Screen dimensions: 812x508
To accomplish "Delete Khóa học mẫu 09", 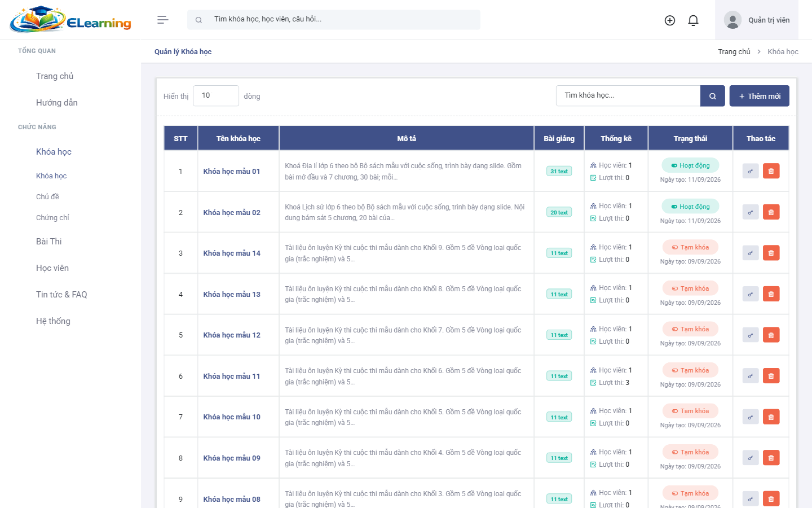I will point(771,458).
